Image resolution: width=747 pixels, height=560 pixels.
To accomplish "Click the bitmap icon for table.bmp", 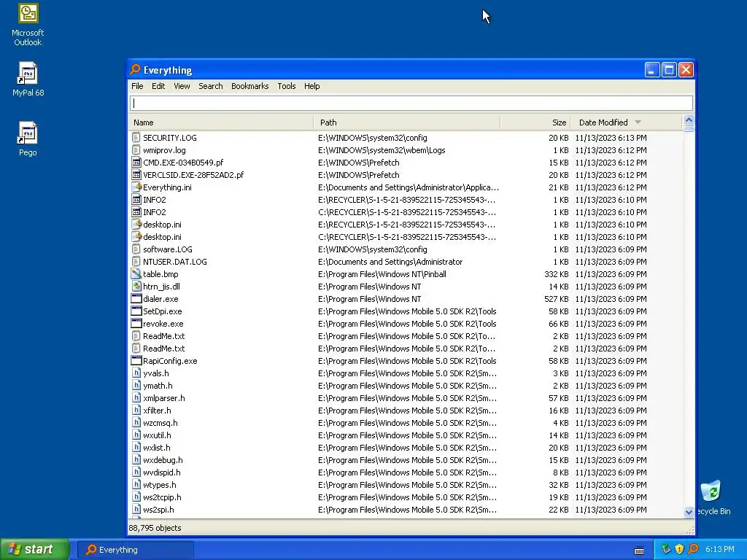I will tap(136, 274).
